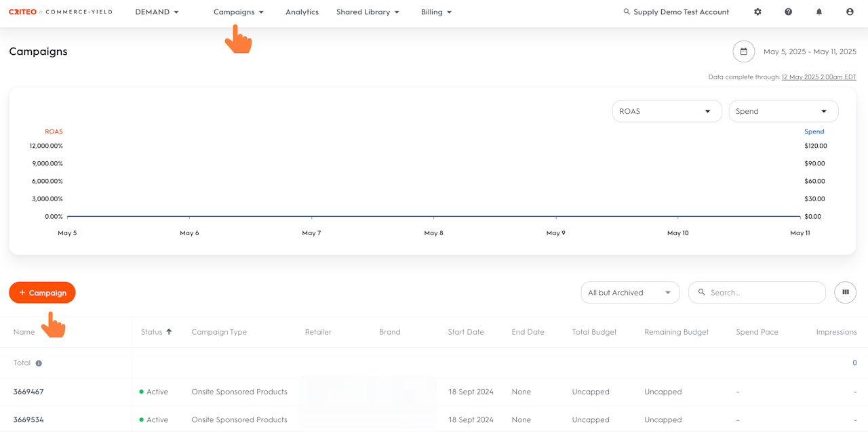
Task: Open the Shared Library menu
Action: pos(368,12)
